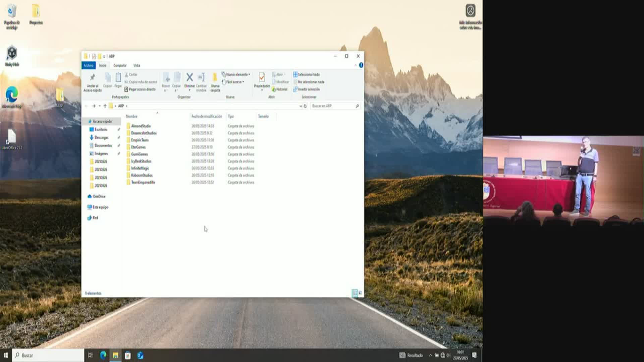Go up one folder level arrow
The height and width of the screenshot is (362, 644).
105,106
